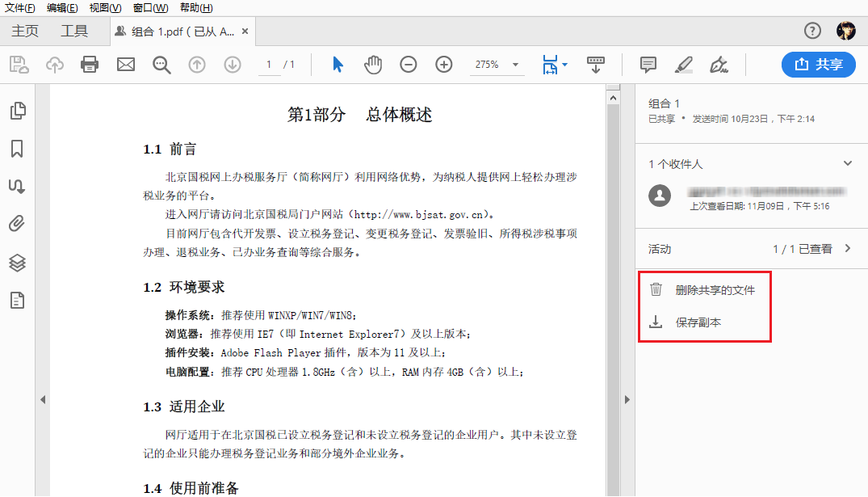The height and width of the screenshot is (497, 868).
Task: Open the 窗口(W) menu
Action: tap(150, 8)
